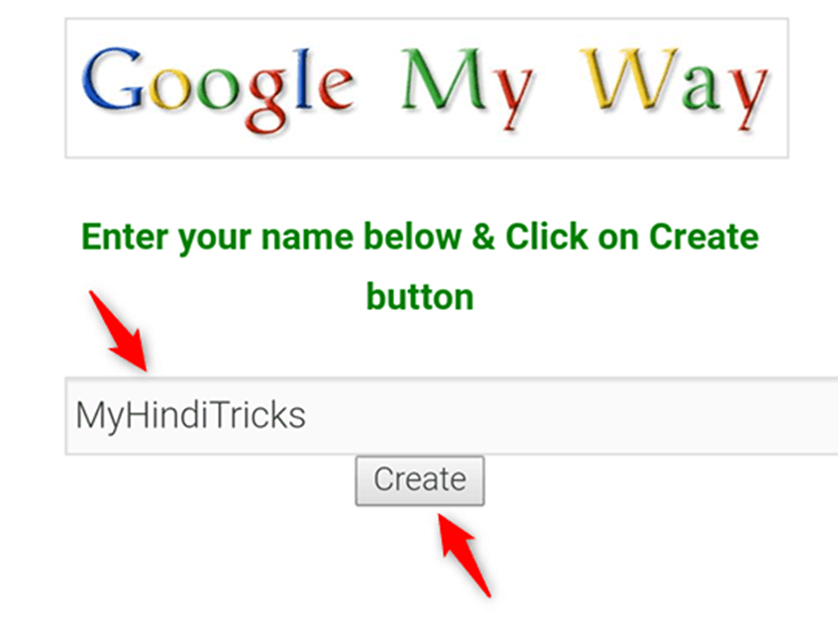
Task: Click the blue G letter of logo
Action: [113, 77]
